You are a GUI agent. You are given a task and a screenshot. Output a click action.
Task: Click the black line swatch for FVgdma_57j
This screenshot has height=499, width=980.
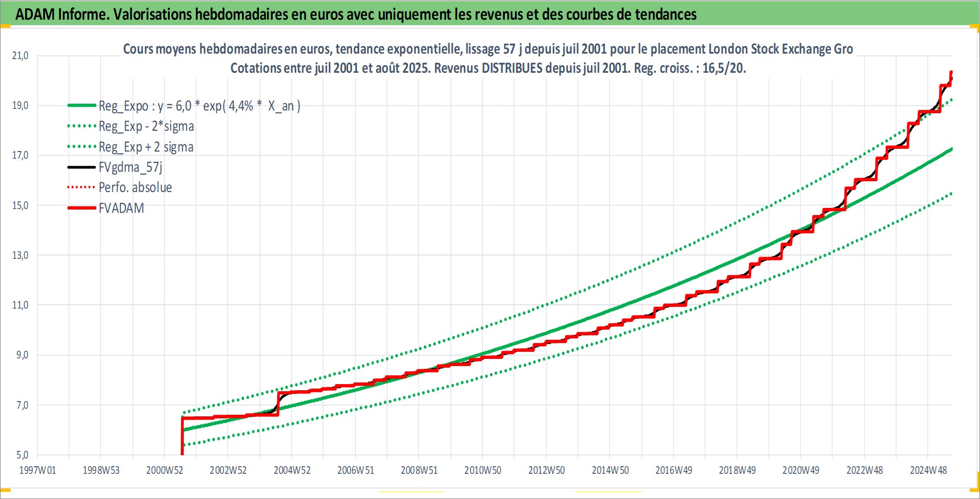click(82, 167)
